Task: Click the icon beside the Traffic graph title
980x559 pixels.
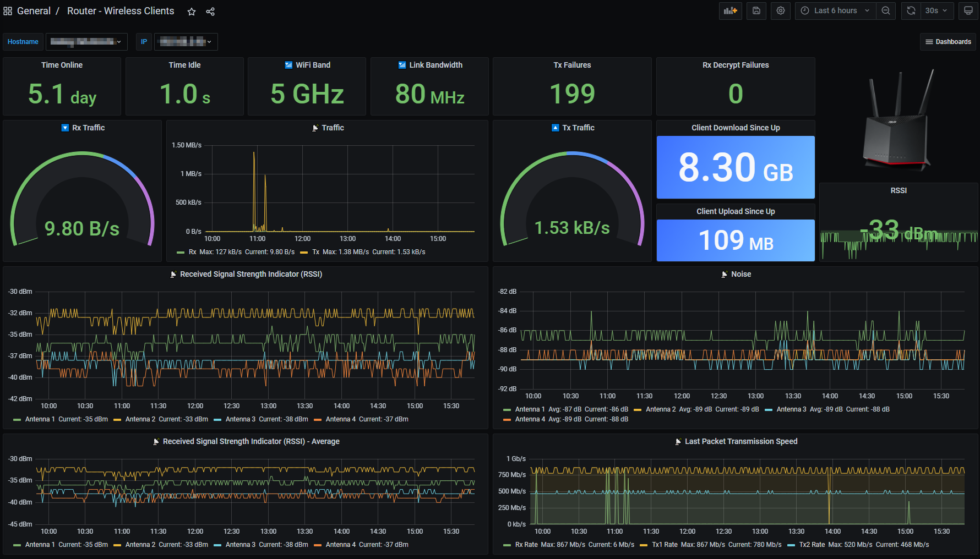Action: tap(315, 128)
